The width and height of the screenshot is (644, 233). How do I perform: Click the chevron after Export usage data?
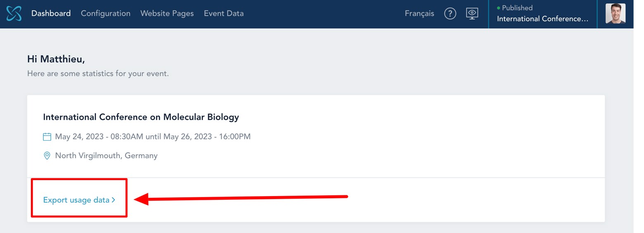[114, 200]
